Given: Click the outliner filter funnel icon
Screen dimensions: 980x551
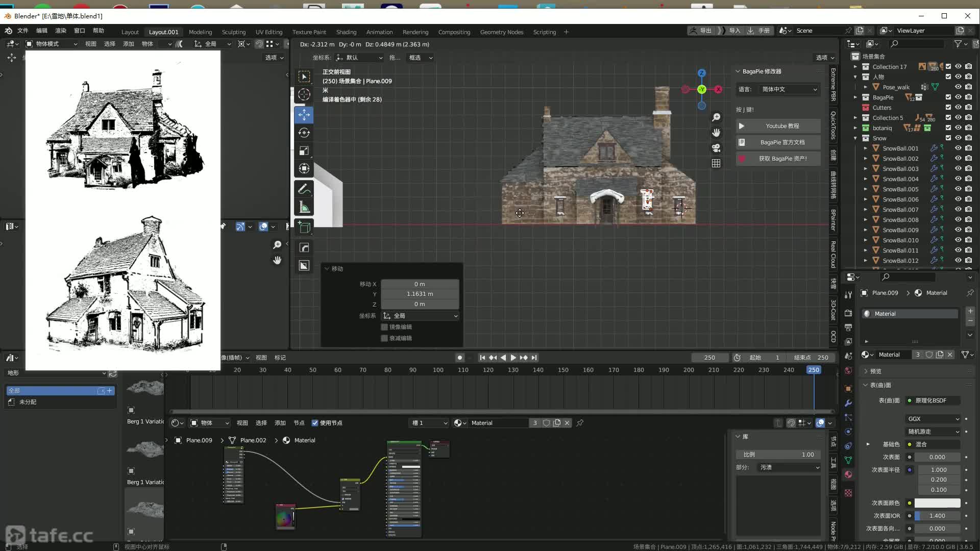Looking at the screenshot, I should pyautogui.click(x=958, y=44).
